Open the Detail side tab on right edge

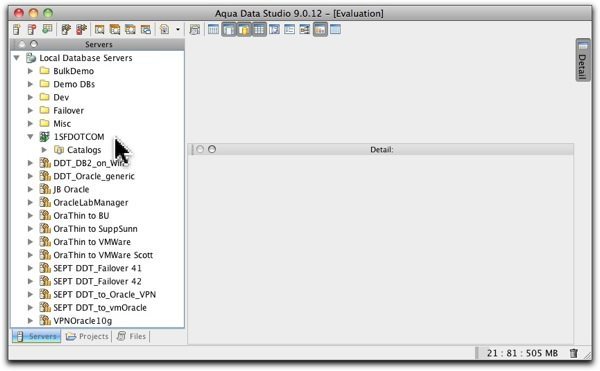click(x=582, y=60)
